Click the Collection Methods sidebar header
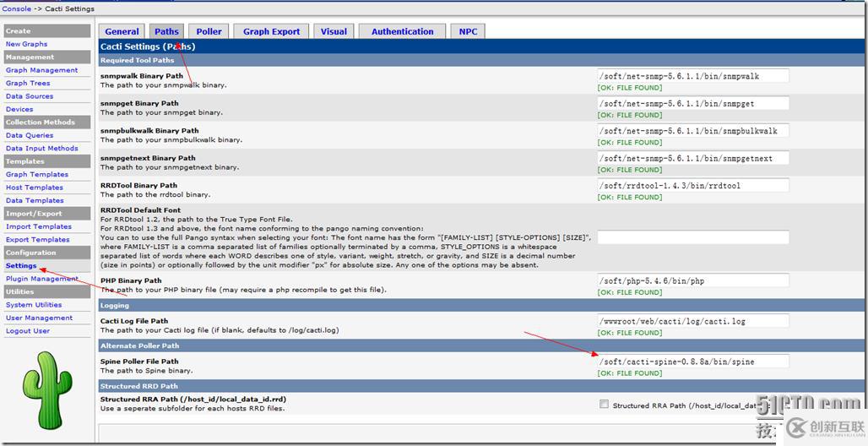This screenshot has height=446, width=868. 47,122
